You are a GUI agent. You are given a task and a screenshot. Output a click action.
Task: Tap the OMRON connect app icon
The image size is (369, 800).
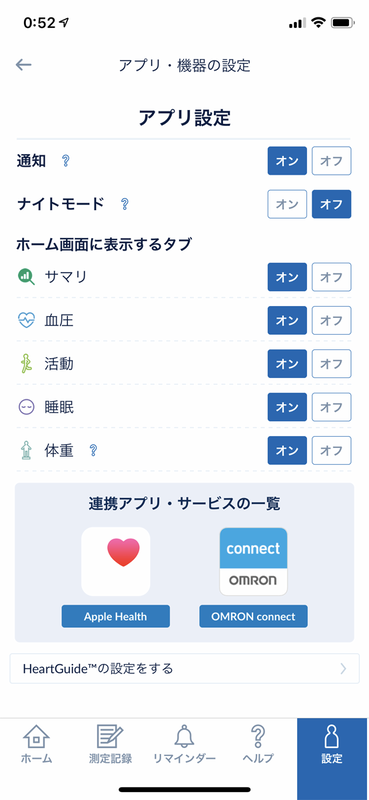(x=254, y=562)
